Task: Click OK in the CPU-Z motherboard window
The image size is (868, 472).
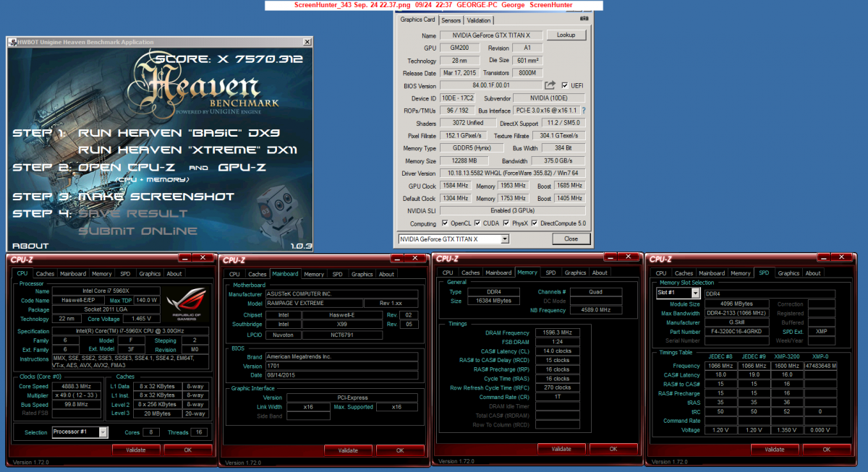Action: coord(400,450)
